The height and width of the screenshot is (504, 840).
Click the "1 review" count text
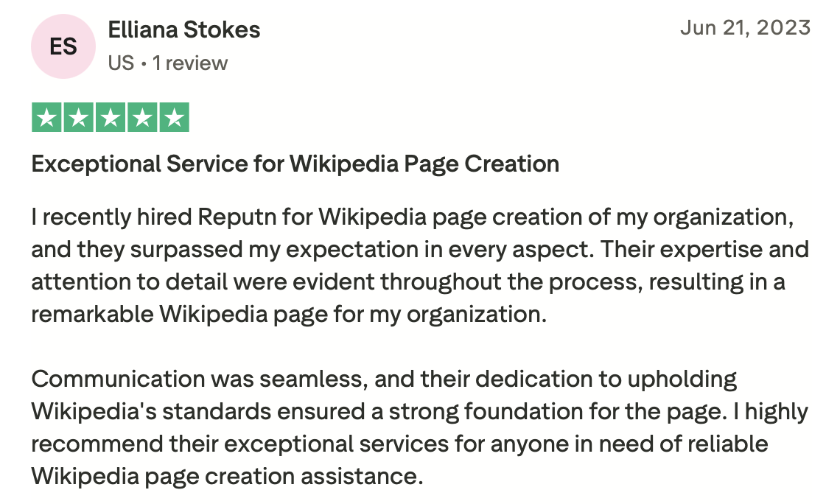(x=190, y=63)
